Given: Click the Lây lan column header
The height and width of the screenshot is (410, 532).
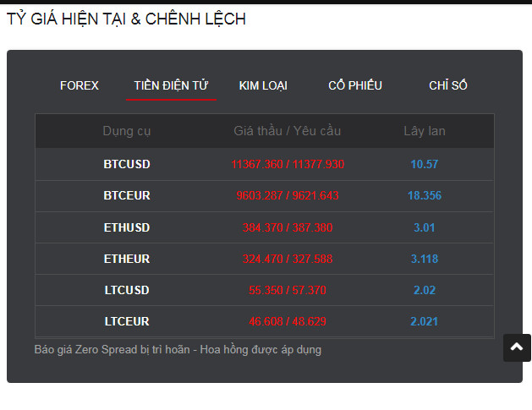Looking at the screenshot, I should pos(425,131).
